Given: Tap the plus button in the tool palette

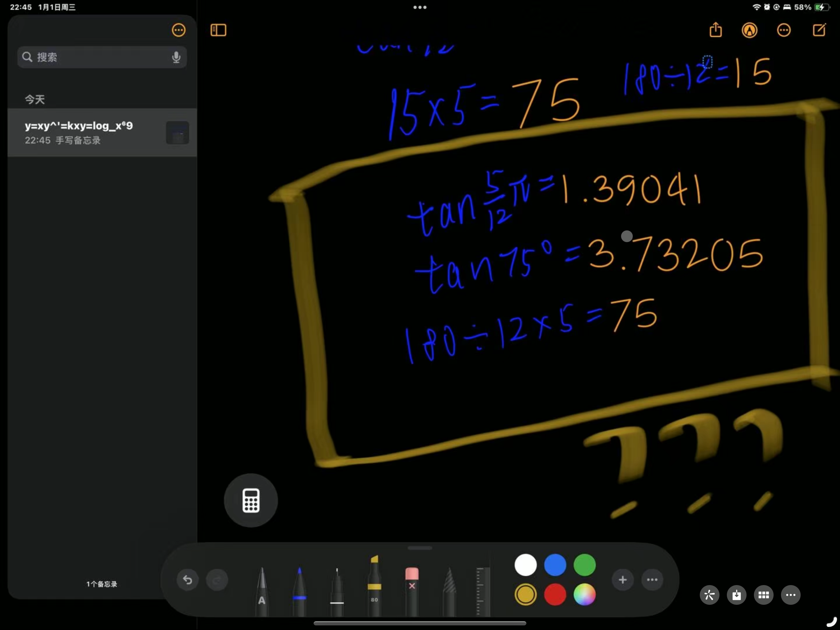Looking at the screenshot, I should [622, 580].
